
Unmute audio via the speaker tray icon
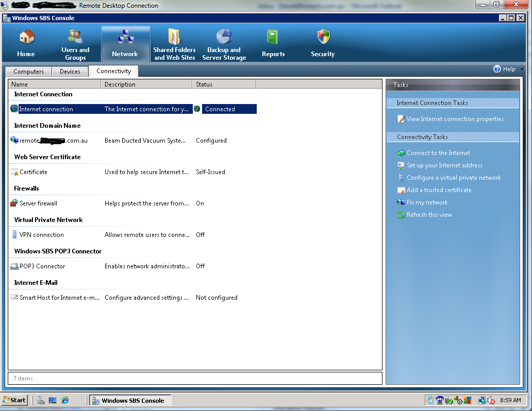[x=490, y=400]
